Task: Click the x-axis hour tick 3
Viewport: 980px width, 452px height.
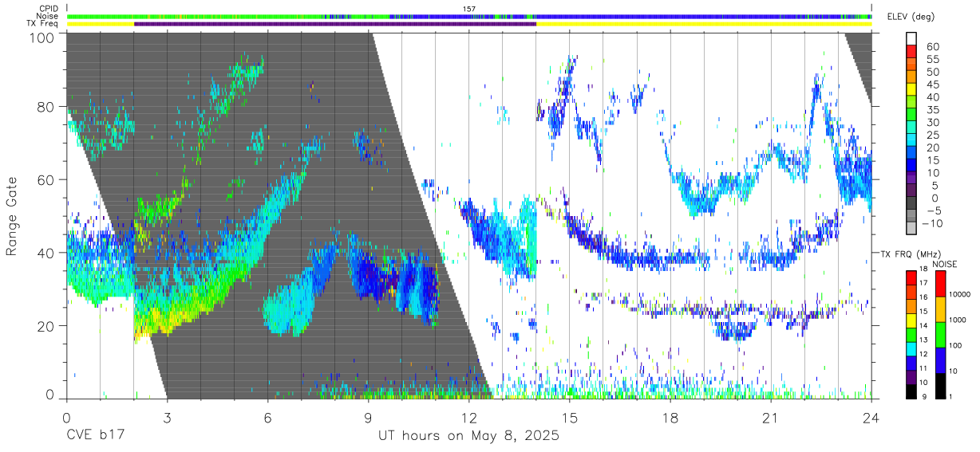Action: [x=166, y=419]
